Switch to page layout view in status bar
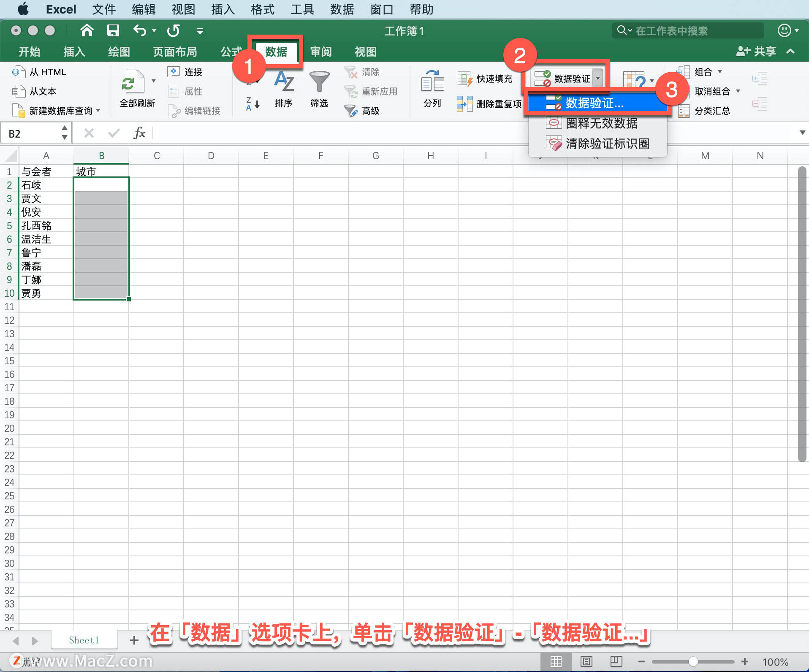Image resolution: width=809 pixels, height=672 pixels. pyautogui.click(x=586, y=661)
